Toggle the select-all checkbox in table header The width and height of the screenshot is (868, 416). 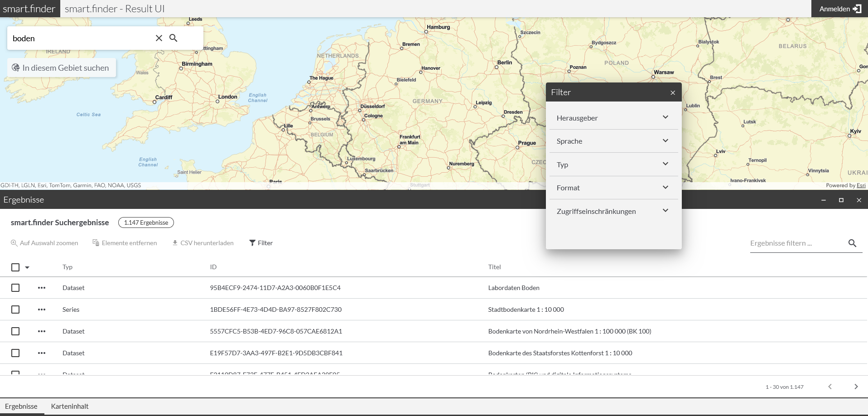click(x=15, y=267)
